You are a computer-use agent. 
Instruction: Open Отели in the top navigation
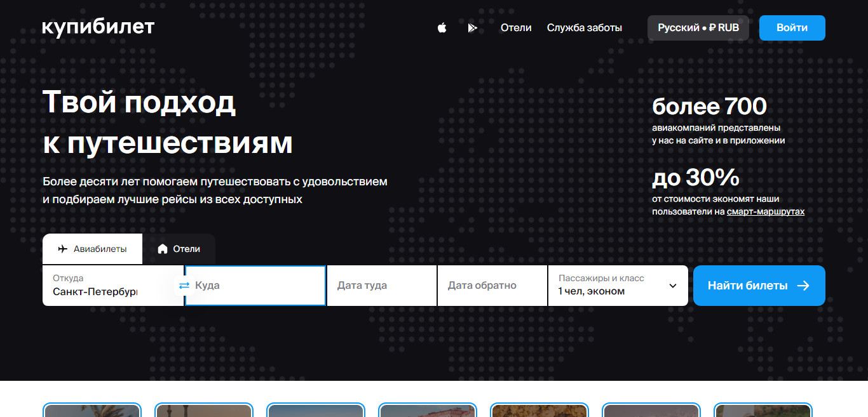(x=516, y=28)
